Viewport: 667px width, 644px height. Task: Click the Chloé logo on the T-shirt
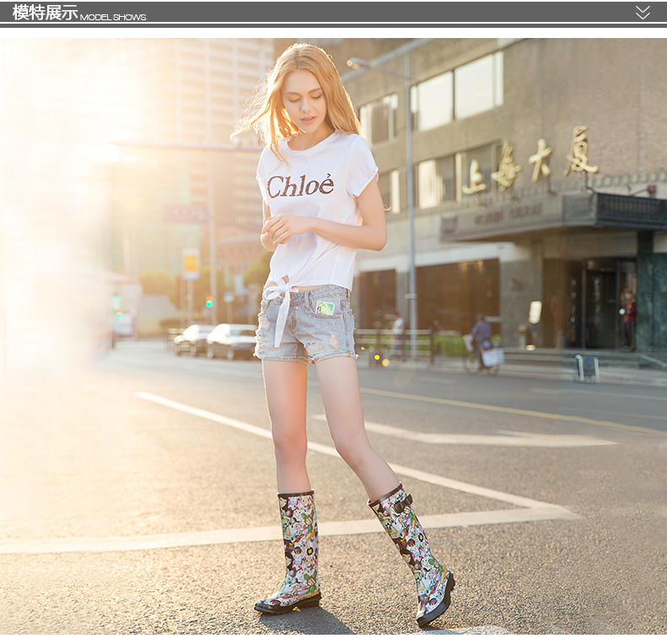[300, 185]
